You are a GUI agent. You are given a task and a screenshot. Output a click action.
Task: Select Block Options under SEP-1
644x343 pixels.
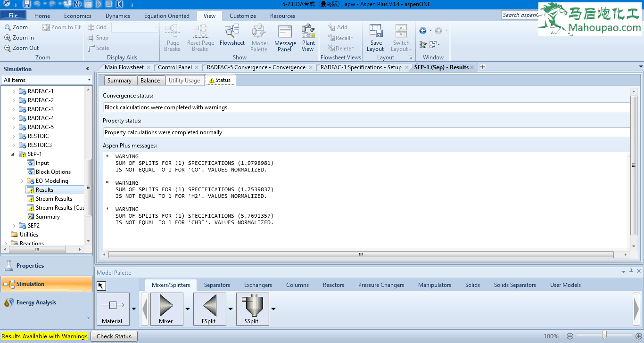(x=53, y=172)
